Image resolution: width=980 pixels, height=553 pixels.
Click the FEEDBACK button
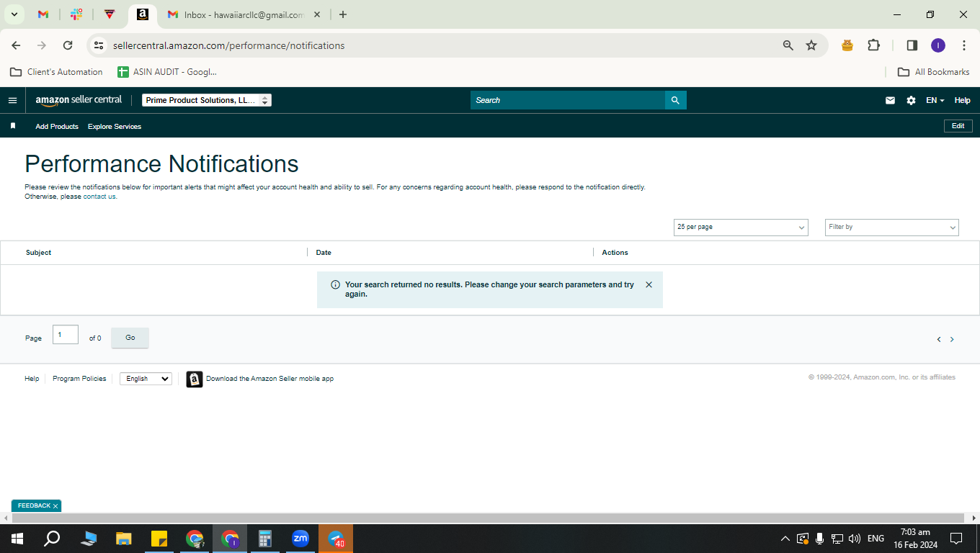34,506
